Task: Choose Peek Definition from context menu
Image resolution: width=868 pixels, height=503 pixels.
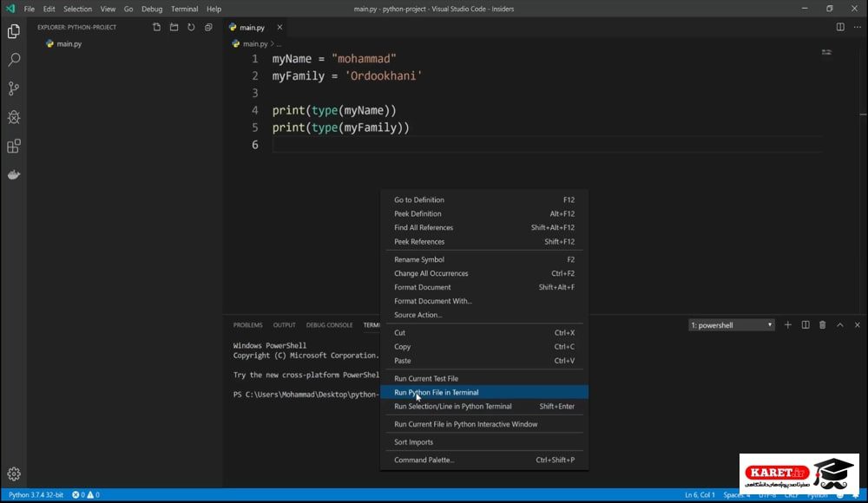Action: click(x=483, y=213)
